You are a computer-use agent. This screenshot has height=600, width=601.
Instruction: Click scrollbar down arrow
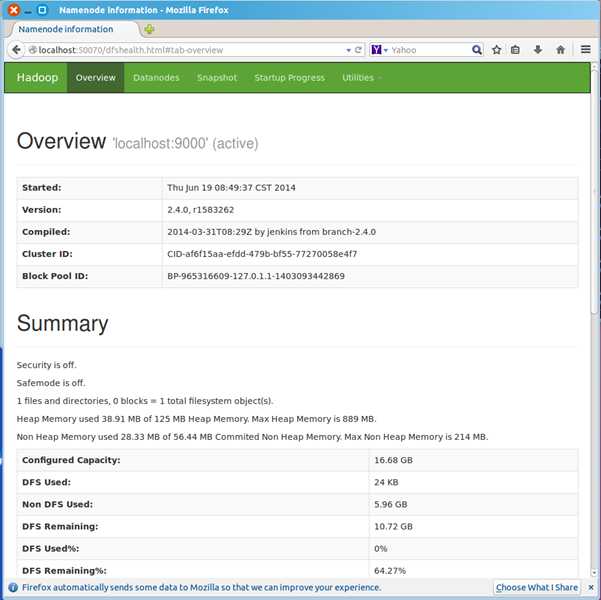(x=594, y=573)
